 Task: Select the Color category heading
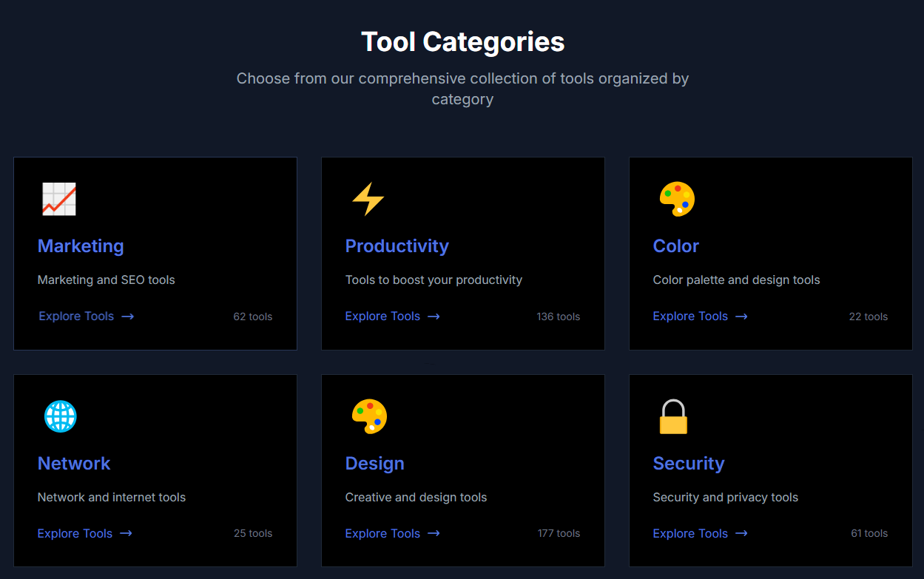click(x=675, y=246)
